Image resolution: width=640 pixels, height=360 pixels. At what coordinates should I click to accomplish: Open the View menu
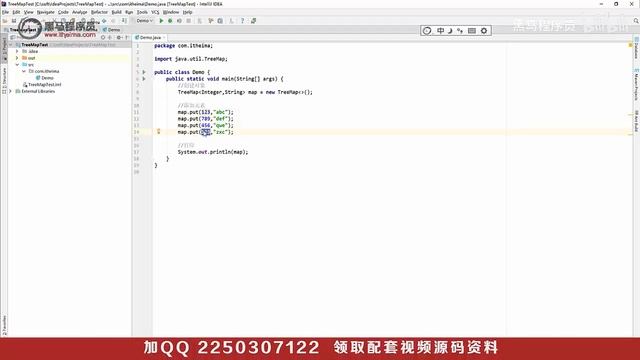[x=29, y=12]
